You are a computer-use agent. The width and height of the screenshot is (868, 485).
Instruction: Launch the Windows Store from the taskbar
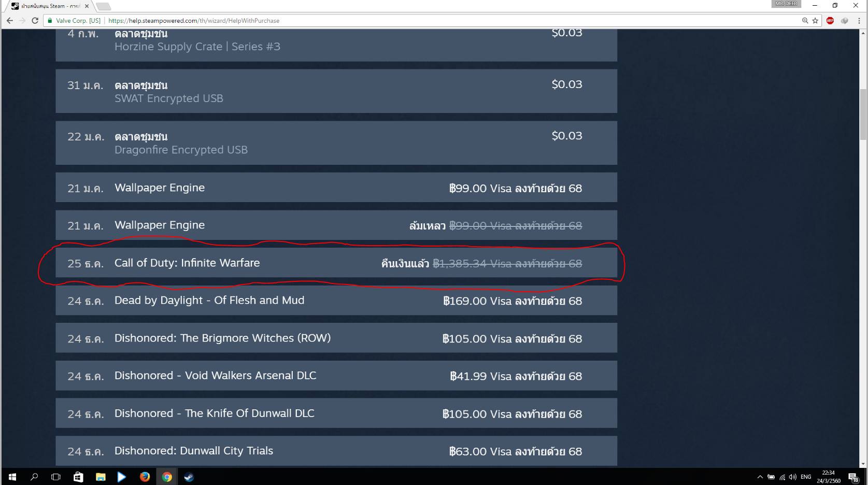click(78, 477)
